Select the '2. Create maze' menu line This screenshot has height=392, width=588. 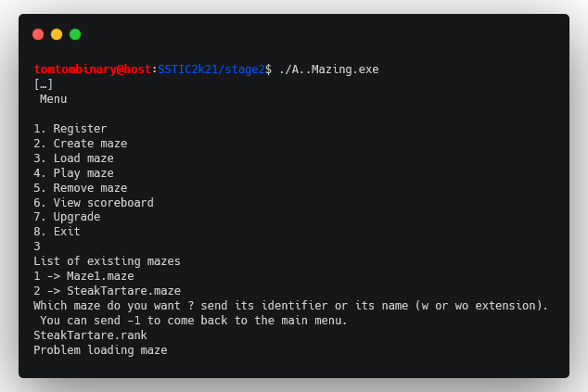pyautogui.click(x=81, y=144)
